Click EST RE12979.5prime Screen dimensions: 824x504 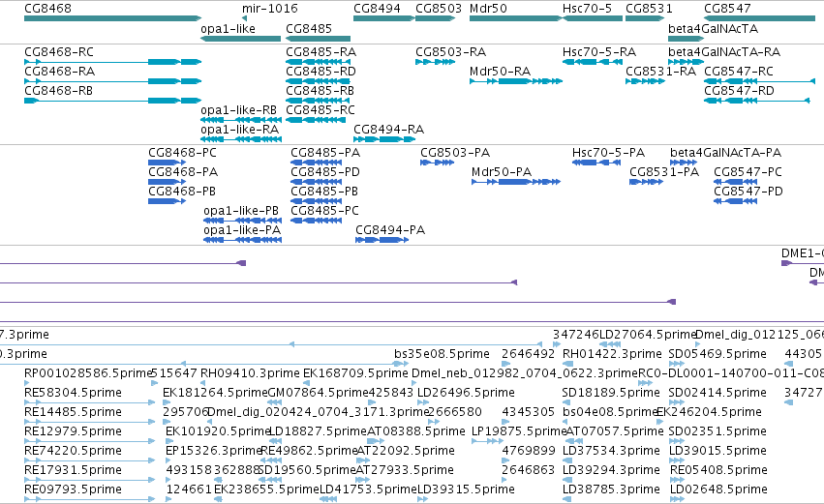point(90,441)
